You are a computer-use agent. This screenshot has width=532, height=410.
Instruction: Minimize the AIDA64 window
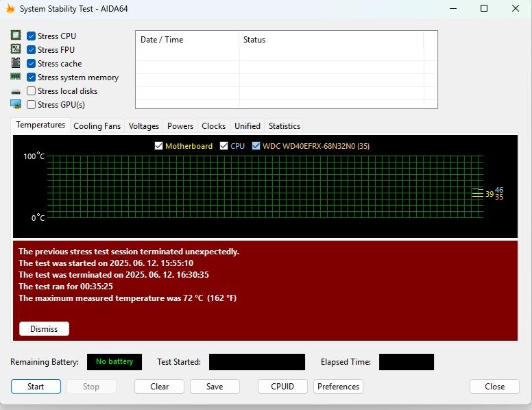click(x=453, y=8)
